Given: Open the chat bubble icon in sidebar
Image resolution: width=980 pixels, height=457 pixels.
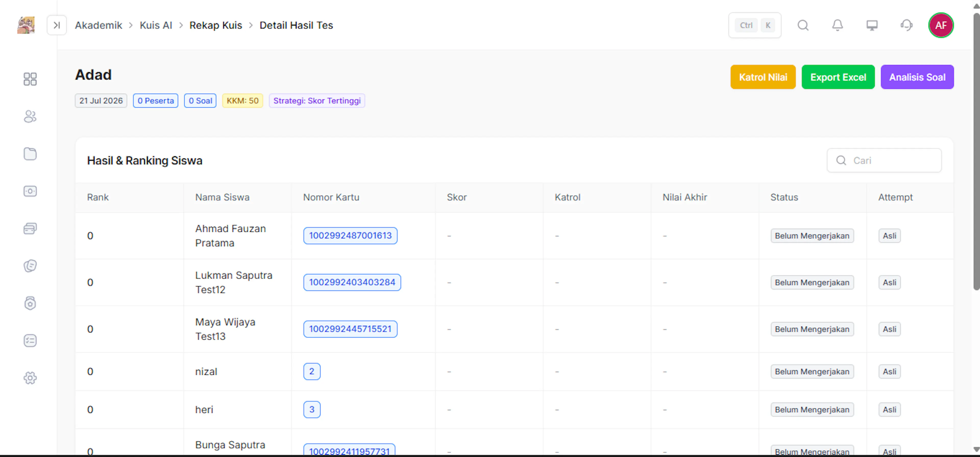Looking at the screenshot, I should (30, 265).
